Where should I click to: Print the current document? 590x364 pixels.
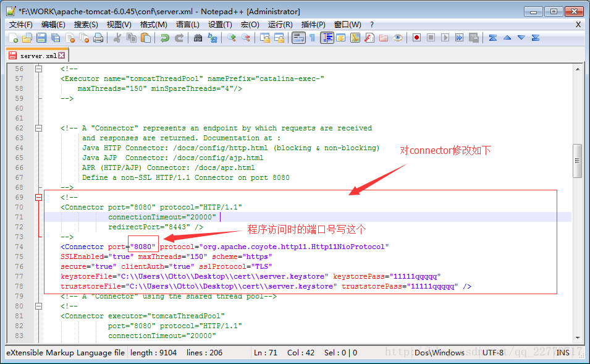click(x=98, y=38)
